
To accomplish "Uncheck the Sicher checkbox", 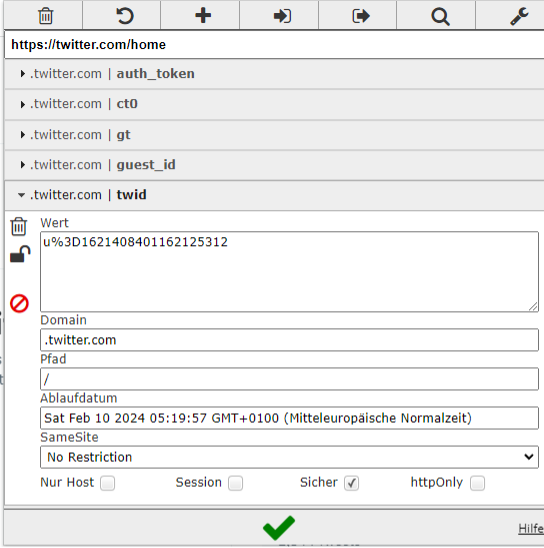I will tap(351, 483).
